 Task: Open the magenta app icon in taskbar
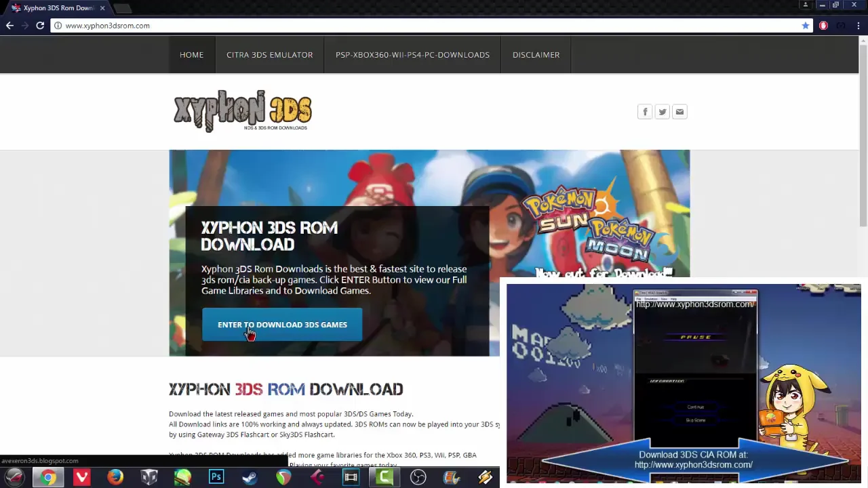[317, 477]
